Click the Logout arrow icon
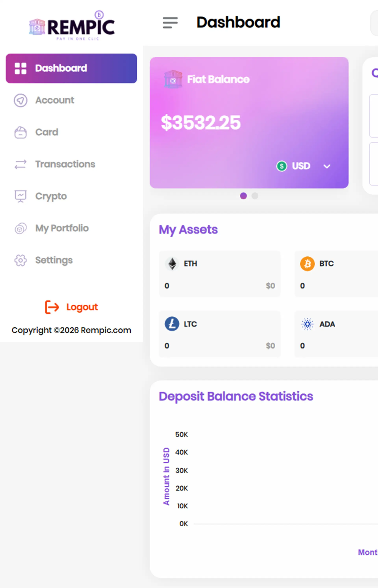The width and height of the screenshot is (378, 588). (x=52, y=307)
